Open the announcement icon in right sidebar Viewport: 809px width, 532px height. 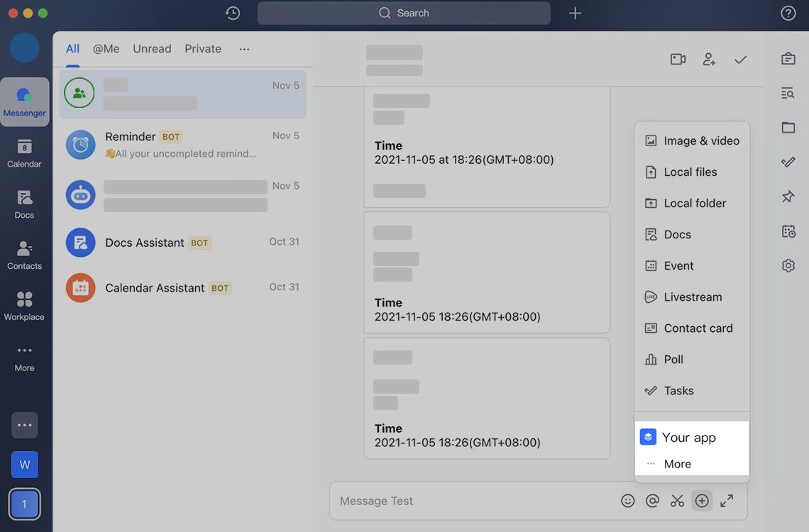788,59
